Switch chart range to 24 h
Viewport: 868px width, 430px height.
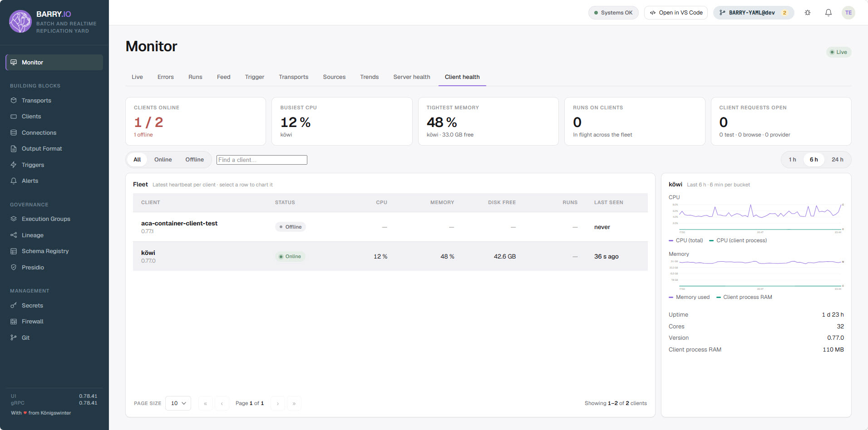pyautogui.click(x=837, y=160)
